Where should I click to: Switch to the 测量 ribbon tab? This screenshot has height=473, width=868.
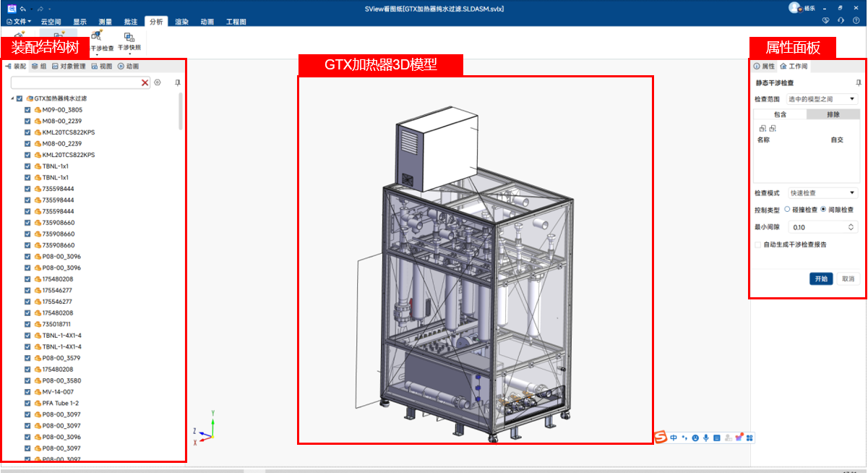105,22
